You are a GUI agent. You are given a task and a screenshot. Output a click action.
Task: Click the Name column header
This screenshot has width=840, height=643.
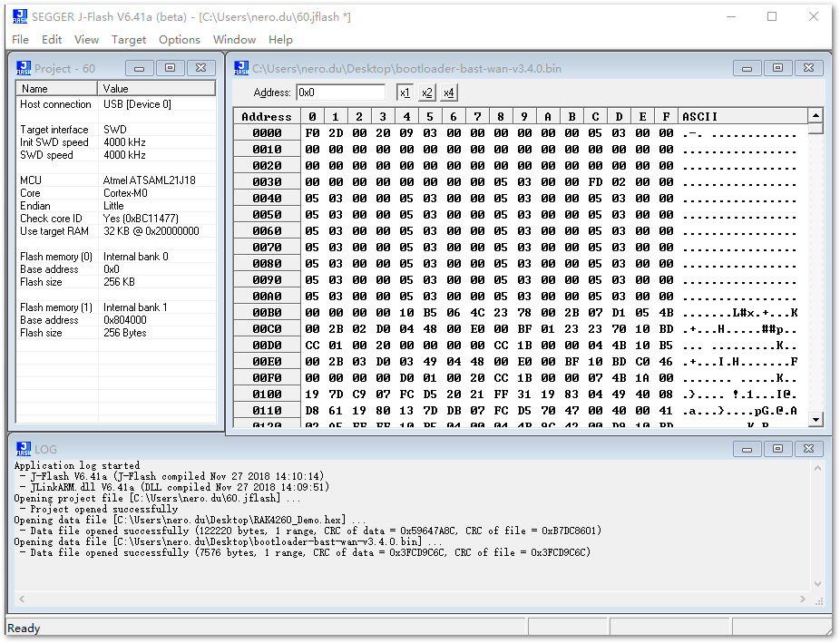tap(57, 88)
